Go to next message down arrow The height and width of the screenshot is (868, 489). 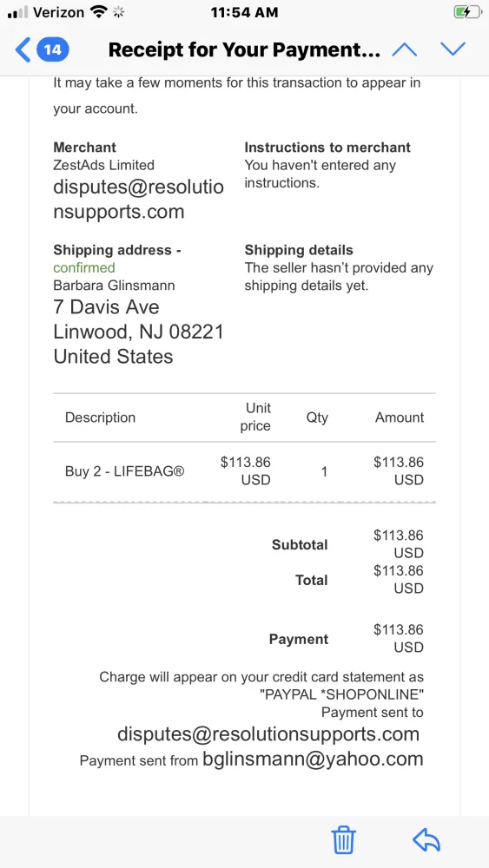[453, 49]
